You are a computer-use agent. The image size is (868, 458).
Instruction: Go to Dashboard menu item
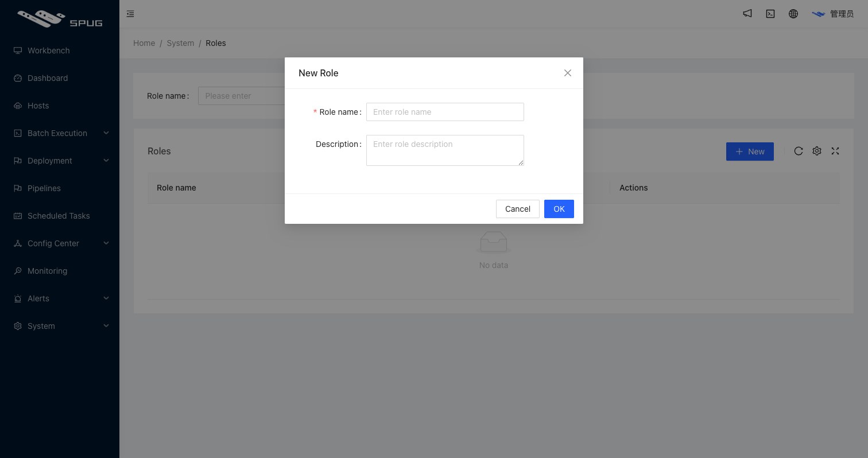point(60,78)
